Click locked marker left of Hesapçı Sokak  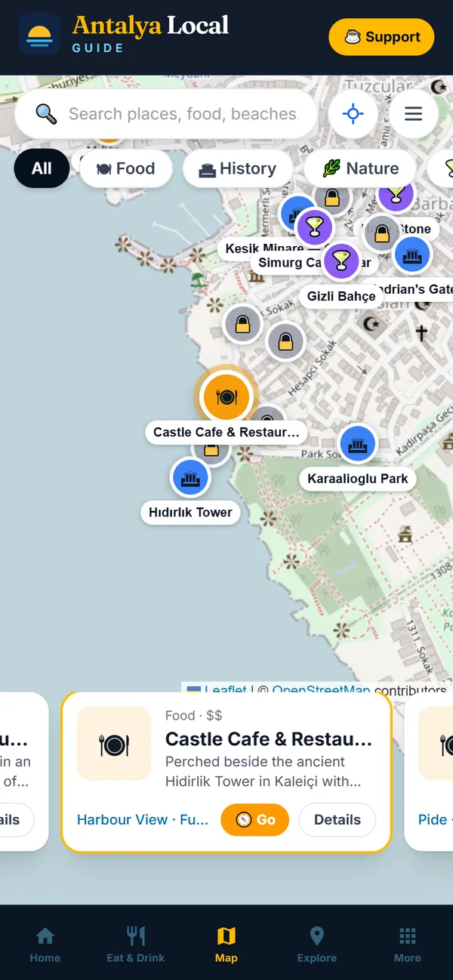click(x=285, y=342)
